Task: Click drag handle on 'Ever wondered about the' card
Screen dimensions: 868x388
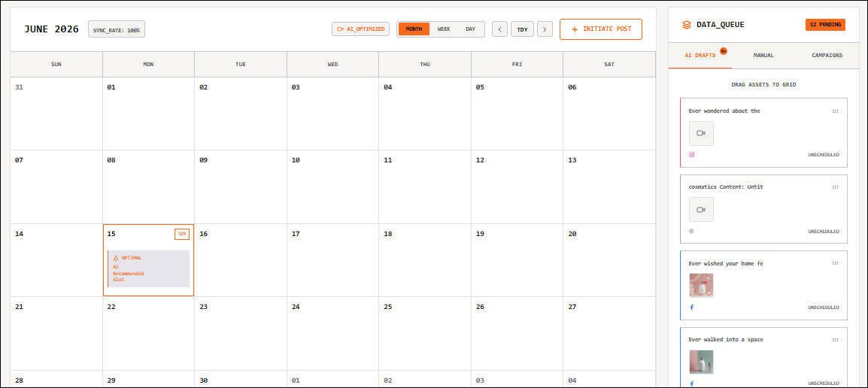Action: tap(836, 111)
